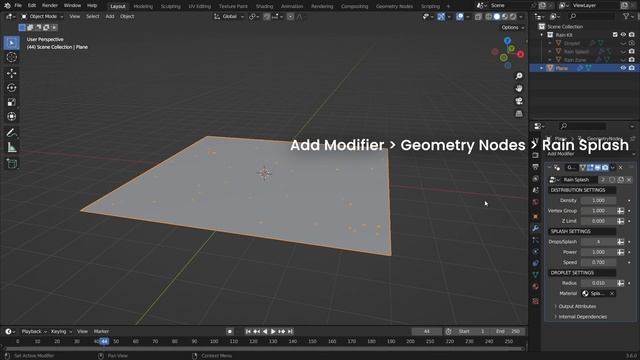640x360 pixels.
Task: Open the World properties tab icon
Action: pyautogui.click(x=536, y=202)
